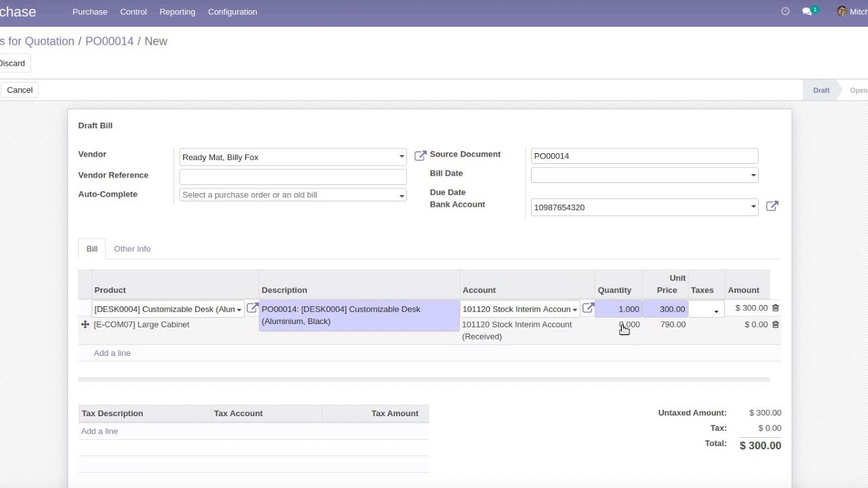This screenshot has width=868, height=488.
Task: Open the Configuration menu
Action: coord(233,12)
